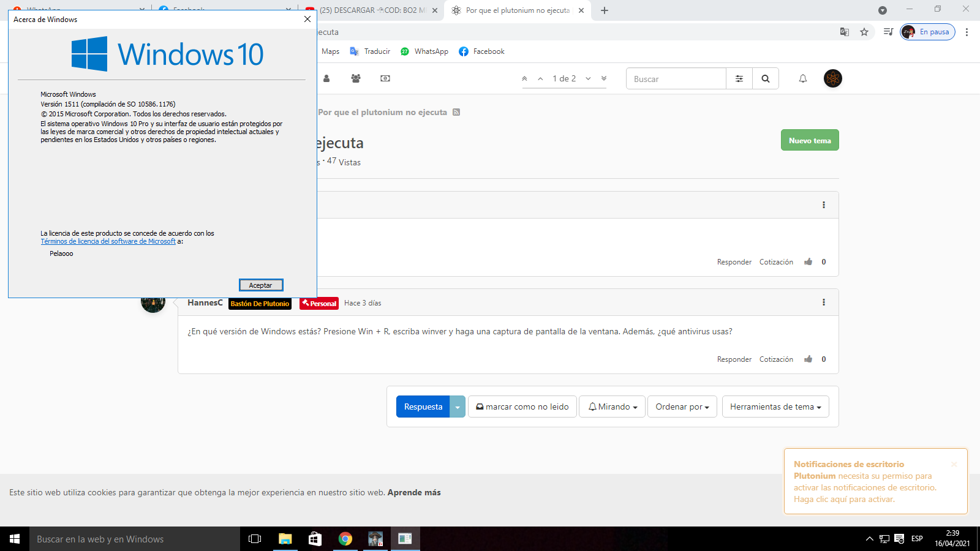This screenshot has height=551, width=980.
Task: Click Cotización on the first post
Action: pyautogui.click(x=776, y=262)
